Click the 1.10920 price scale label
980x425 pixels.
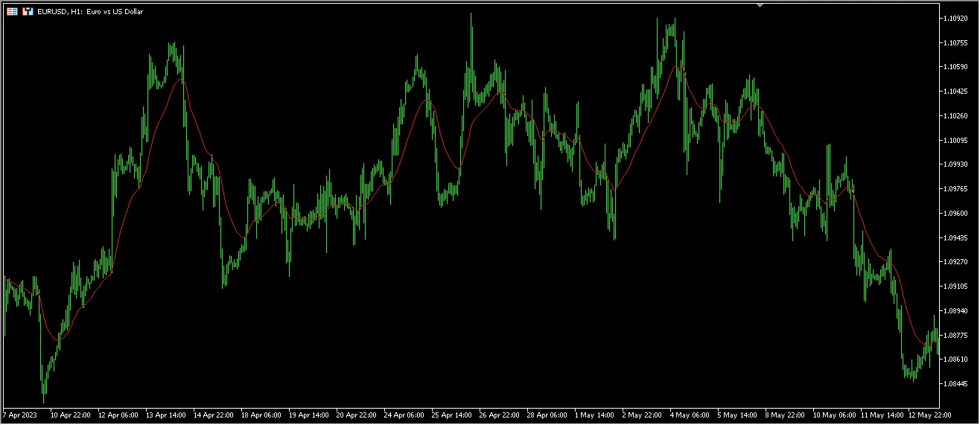[958, 18]
